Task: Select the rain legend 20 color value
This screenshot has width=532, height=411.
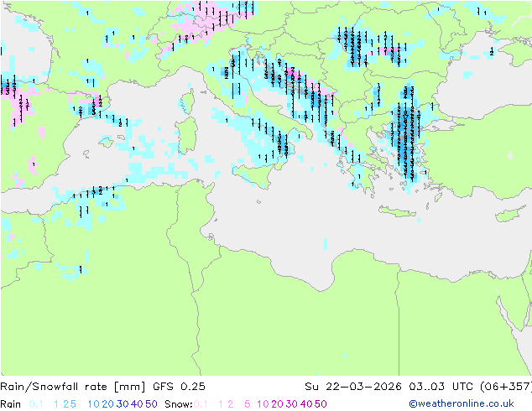Action: [108, 404]
